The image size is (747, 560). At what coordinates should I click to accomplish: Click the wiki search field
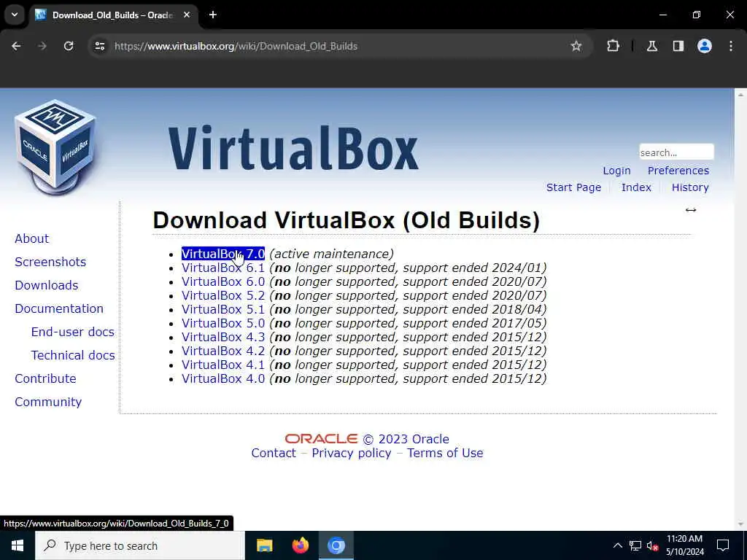click(676, 152)
